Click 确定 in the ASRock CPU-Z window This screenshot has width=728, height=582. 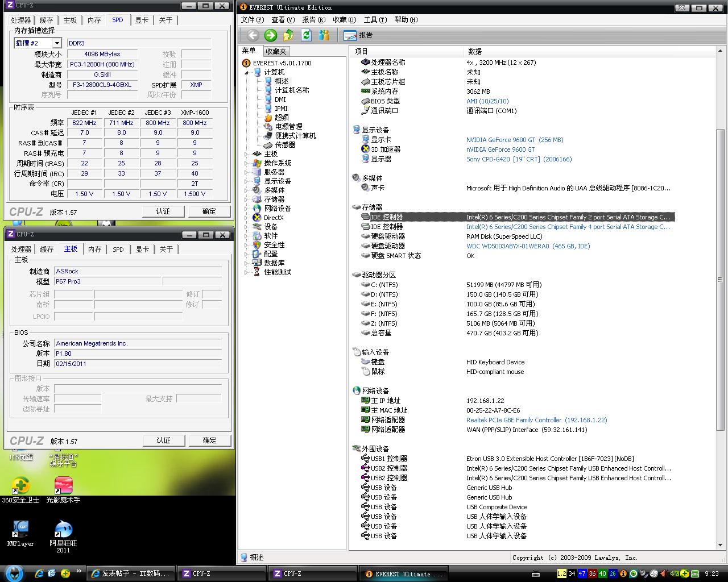(209, 440)
